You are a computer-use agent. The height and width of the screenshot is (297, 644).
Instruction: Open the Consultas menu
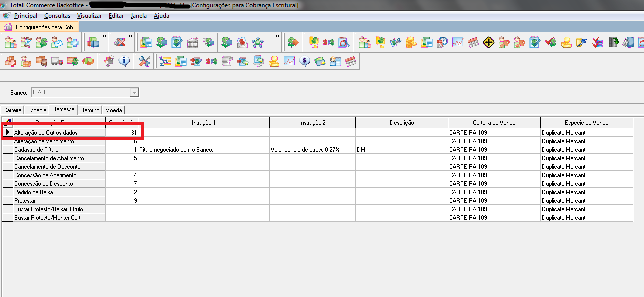(x=57, y=16)
